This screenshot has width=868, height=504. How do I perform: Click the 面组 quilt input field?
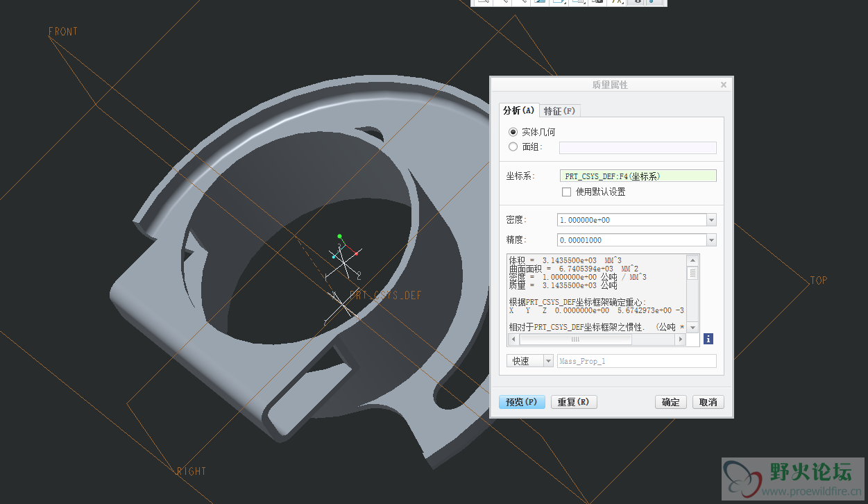point(638,147)
